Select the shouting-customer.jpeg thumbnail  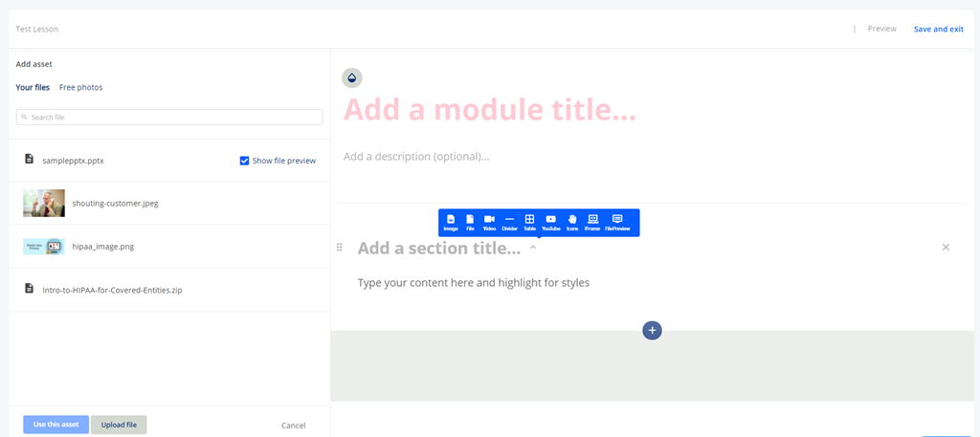pyautogui.click(x=44, y=203)
